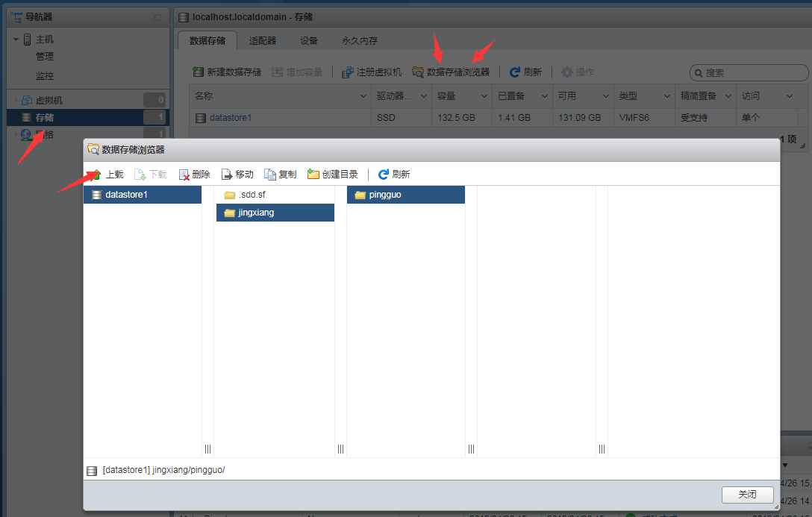Collapse the 导航器 panel via its icon
The height and width of the screenshot is (517, 812).
click(157, 17)
